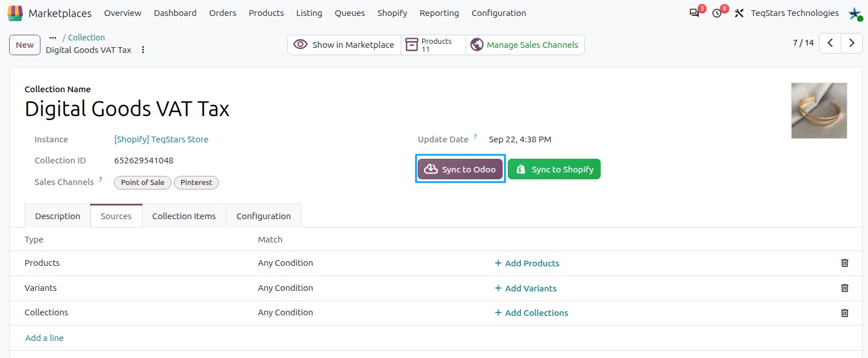Edit the Digital Goods VAT Tax name field
Viewport: 868px width, 358px height.
[x=127, y=109]
